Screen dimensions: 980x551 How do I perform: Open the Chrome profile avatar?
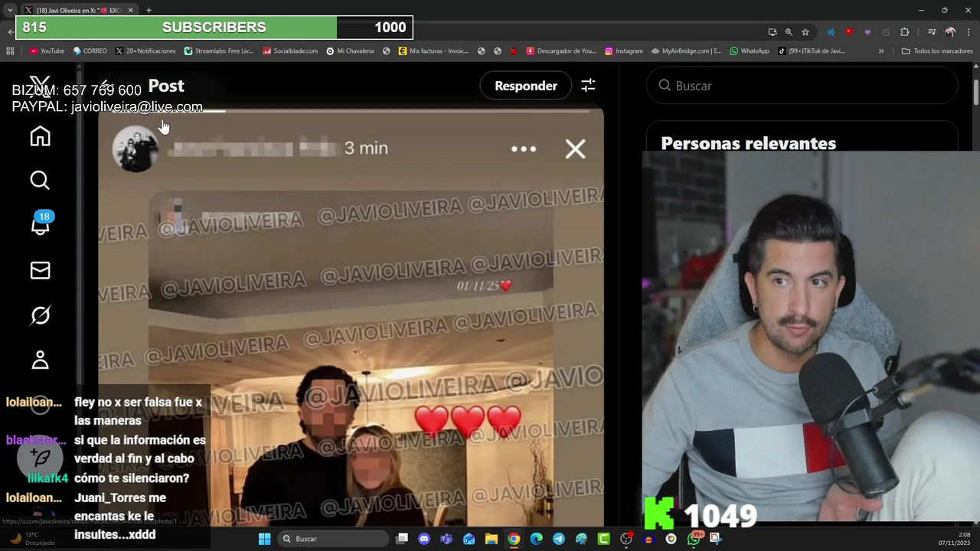[950, 31]
